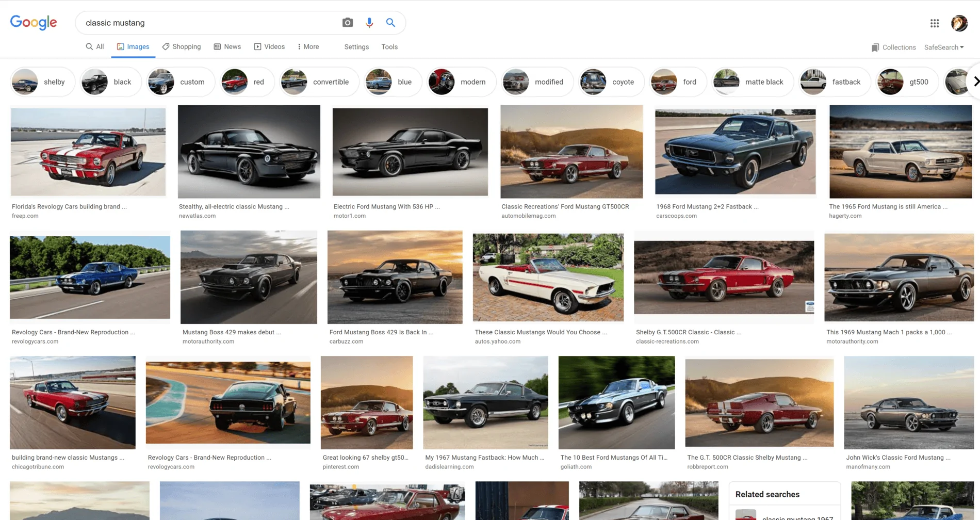Image resolution: width=980 pixels, height=520 pixels.
Task: Apply the red filter chip
Action: 247,82
